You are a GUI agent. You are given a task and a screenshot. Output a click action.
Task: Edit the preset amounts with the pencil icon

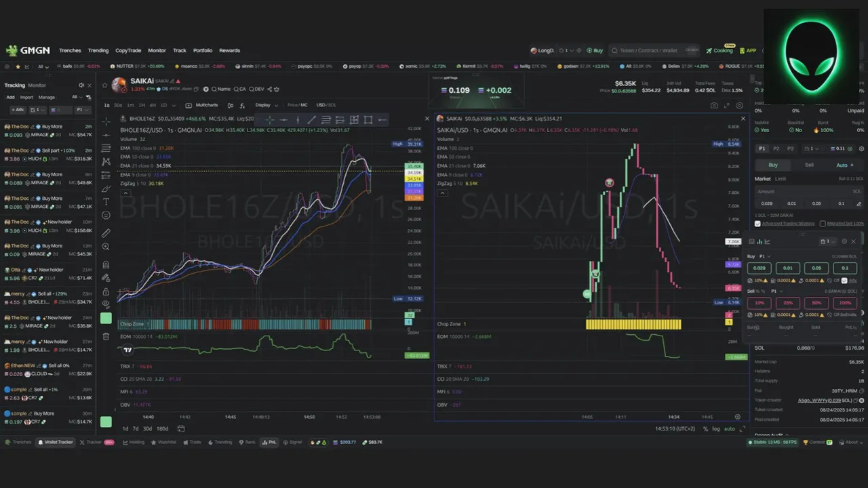[860, 203]
